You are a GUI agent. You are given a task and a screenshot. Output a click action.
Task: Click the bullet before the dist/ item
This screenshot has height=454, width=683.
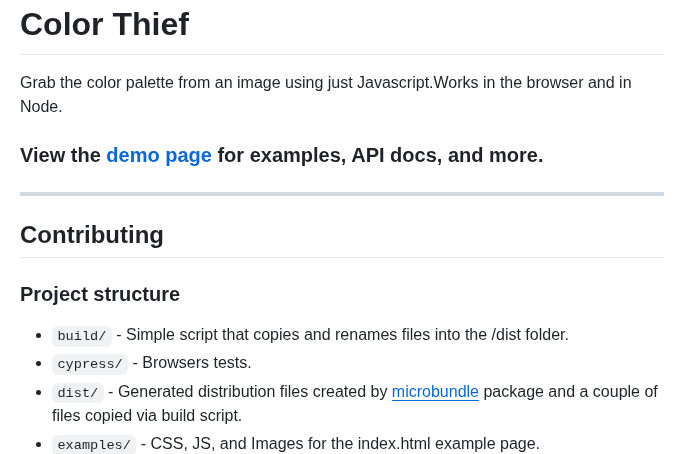39,393
